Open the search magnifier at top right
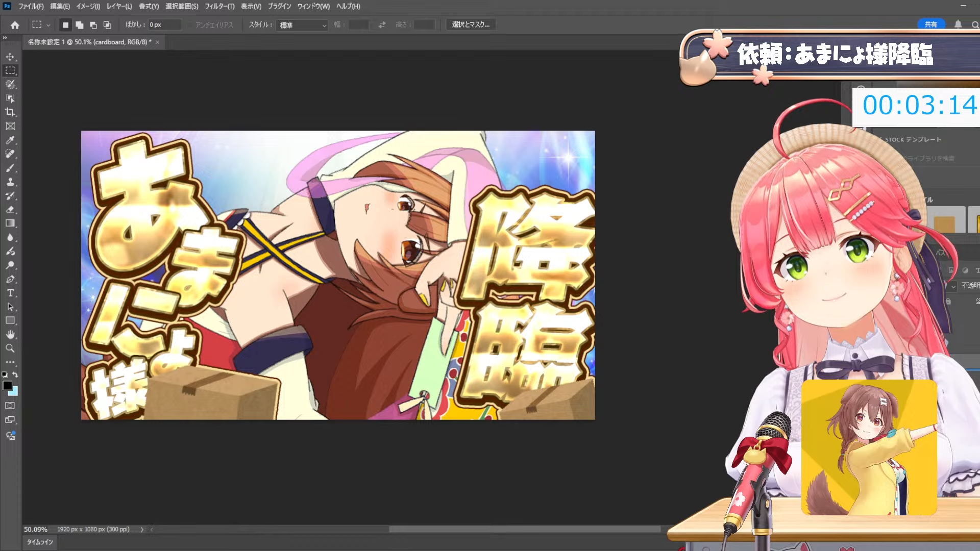 coord(974,24)
